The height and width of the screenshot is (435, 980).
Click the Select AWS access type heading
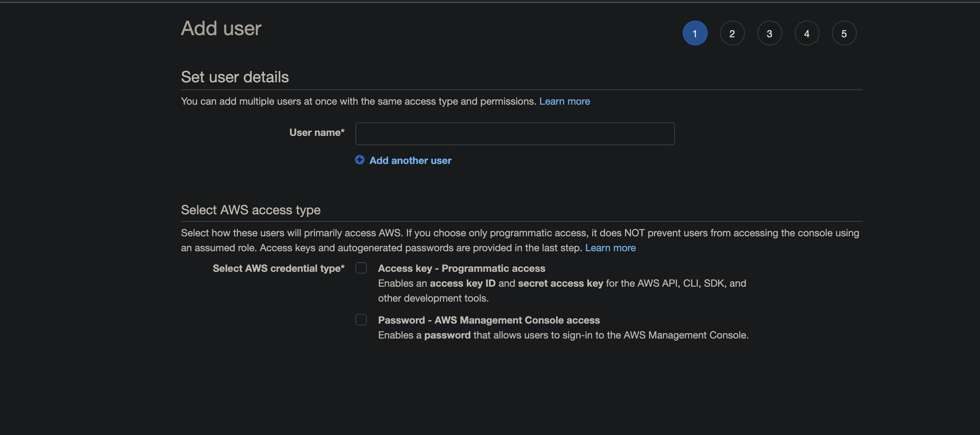tap(250, 210)
